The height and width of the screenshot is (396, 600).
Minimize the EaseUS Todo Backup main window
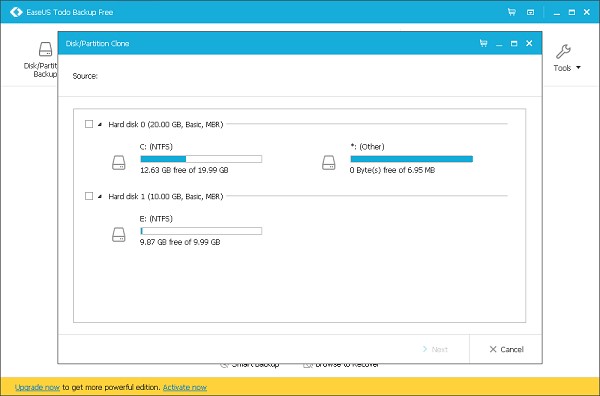pos(557,13)
